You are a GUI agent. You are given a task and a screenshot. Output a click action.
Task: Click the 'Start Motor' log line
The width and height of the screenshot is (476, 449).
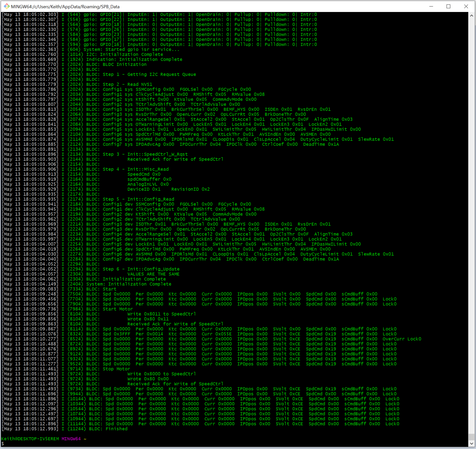(x=118, y=309)
